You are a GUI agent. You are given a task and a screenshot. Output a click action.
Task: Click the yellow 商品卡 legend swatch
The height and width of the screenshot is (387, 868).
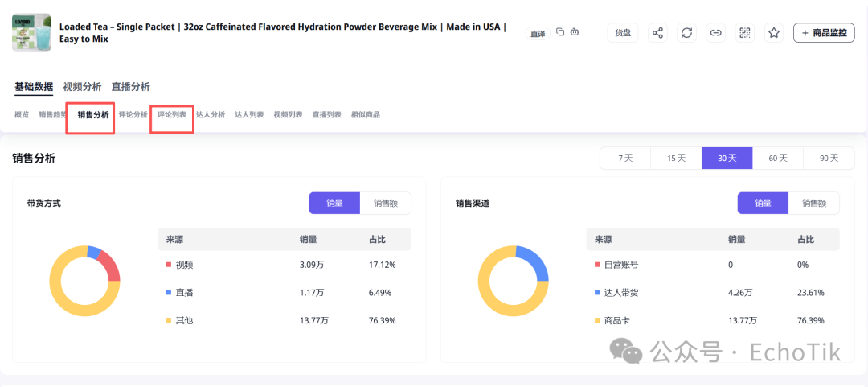[x=596, y=320]
